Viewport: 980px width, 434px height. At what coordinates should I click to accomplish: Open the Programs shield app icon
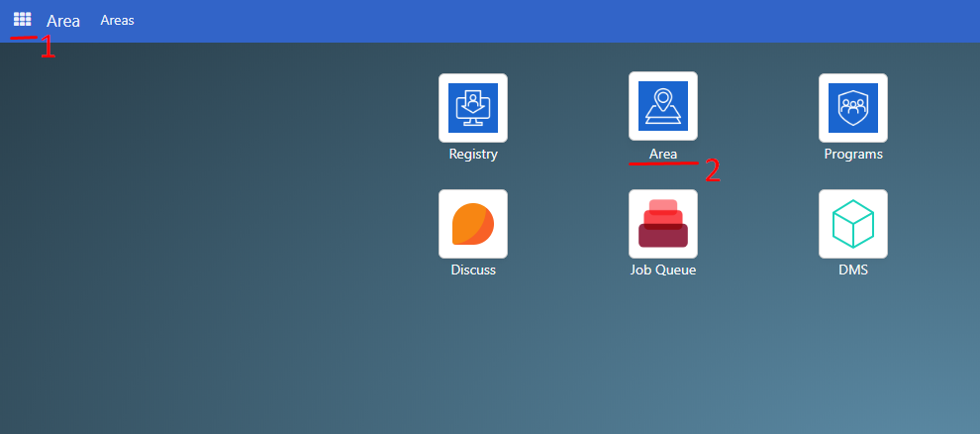pos(853,107)
